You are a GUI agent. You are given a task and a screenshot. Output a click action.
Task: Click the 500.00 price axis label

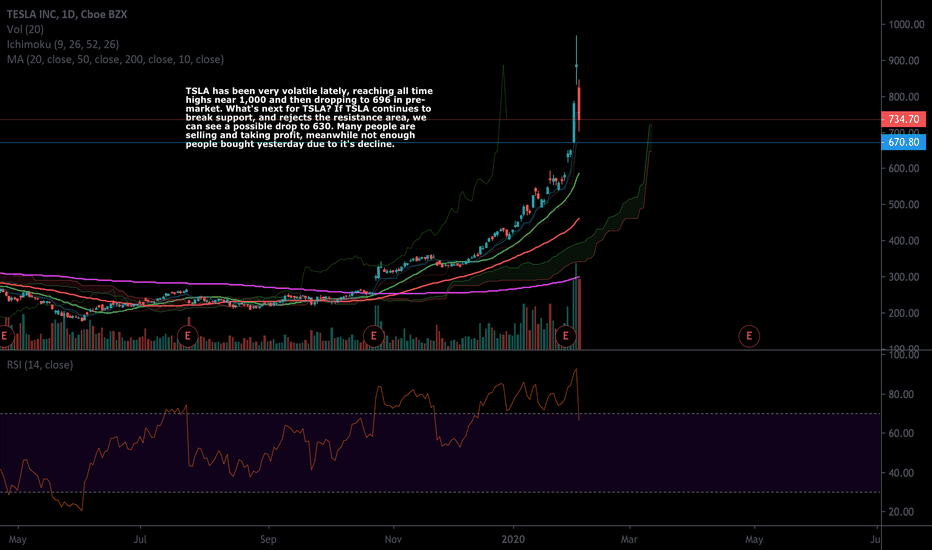[x=903, y=205]
